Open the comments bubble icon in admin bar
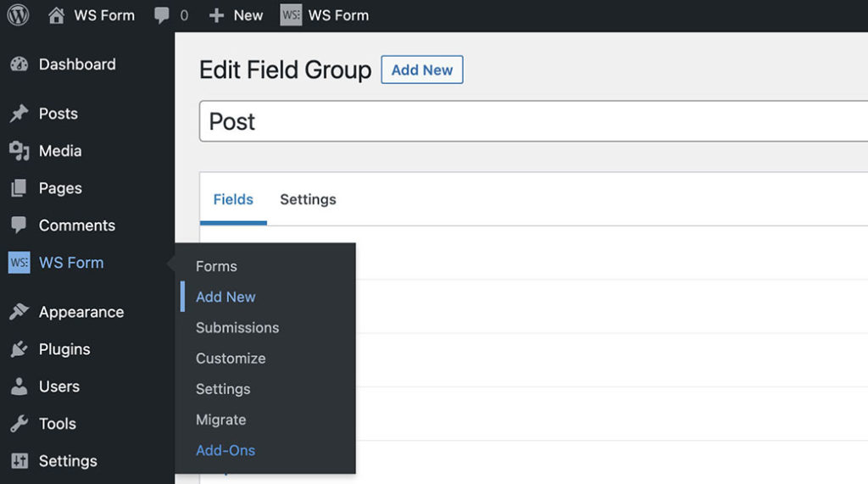 [x=162, y=15]
